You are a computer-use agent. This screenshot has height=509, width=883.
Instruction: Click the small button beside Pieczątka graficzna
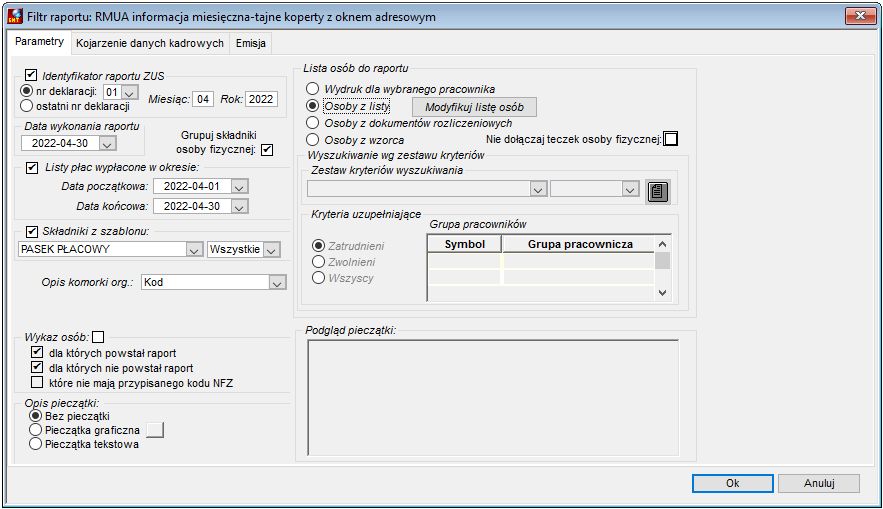[155, 430]
